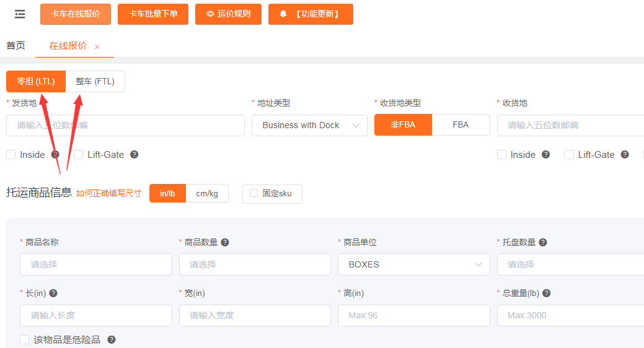Close the 在线报价 tab

[x=97, y=47]
